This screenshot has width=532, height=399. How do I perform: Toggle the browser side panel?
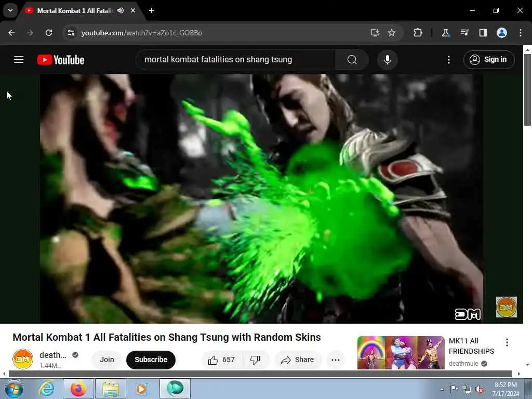(x=483, y=33)
